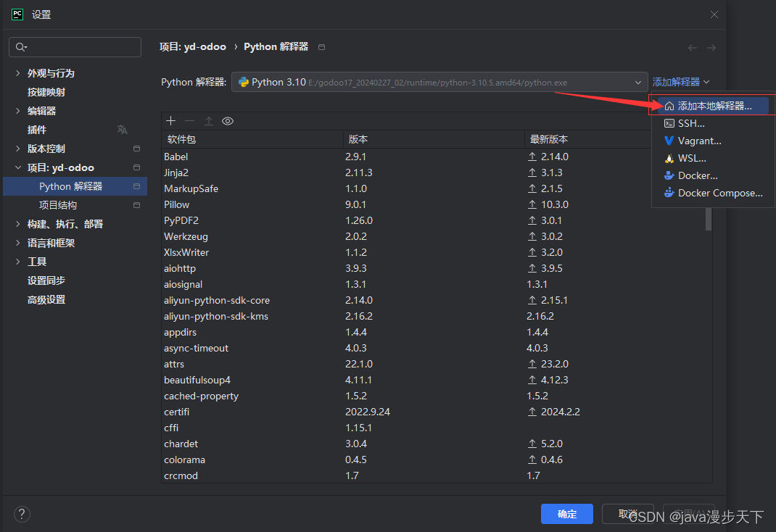This screenshot has height=532, width=776.
Task: Click the Python logo in interpreter field
Action: tap(244, 82)
